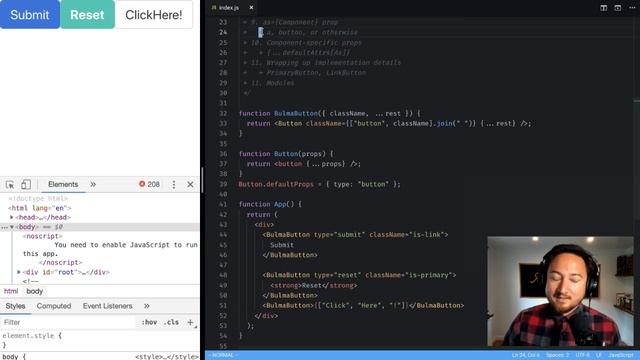Click the blue Submit button
This screenshot has height=360, width=640.
coord(30,15)
